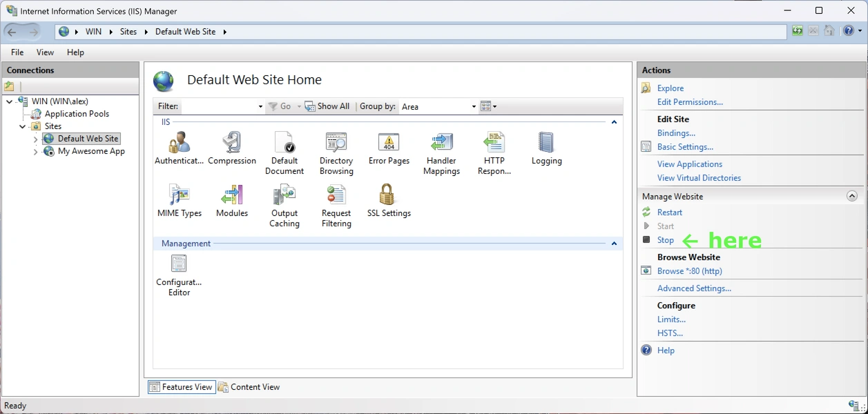The image size is (868, 414).
Task: Click the WIN breadcrumb segment
Action: click(x=93, y=32)
